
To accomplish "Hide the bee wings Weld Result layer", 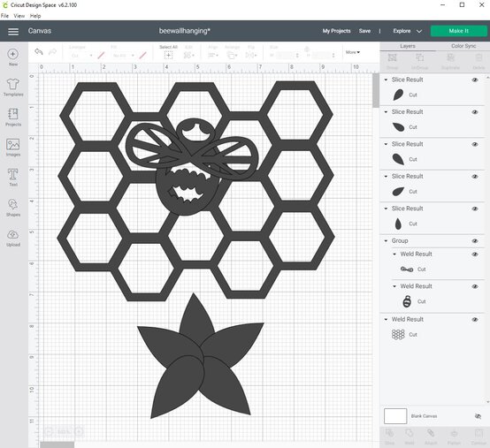I will [475, 254].
